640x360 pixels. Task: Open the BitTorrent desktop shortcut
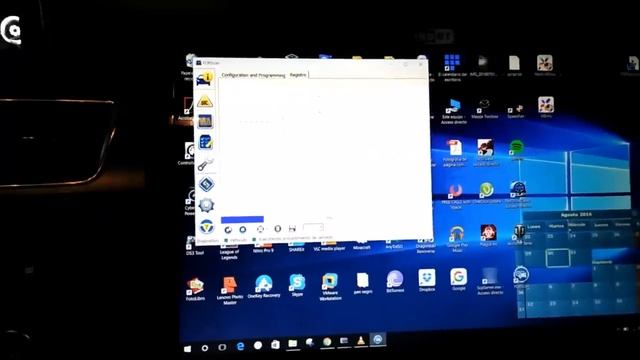(x=395, y=281)
